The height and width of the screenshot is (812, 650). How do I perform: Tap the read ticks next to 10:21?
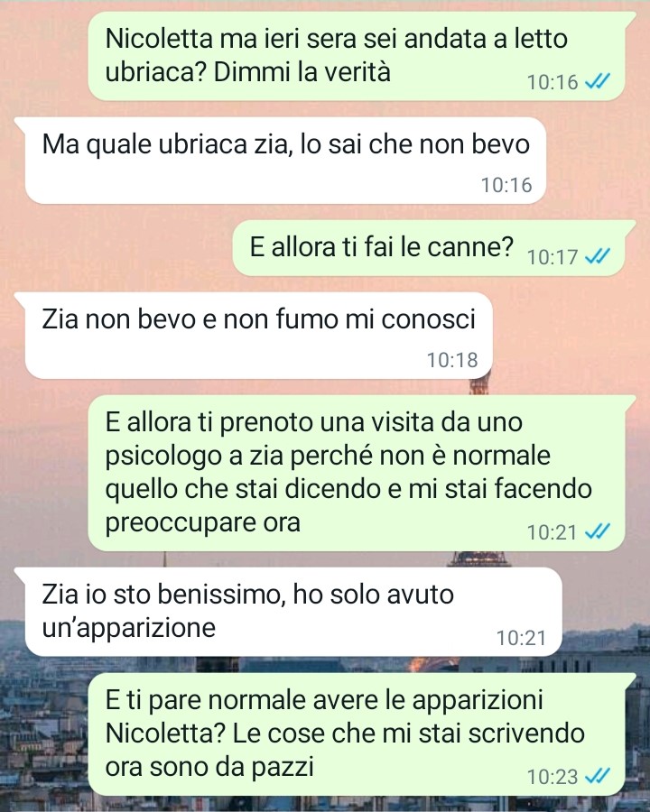597,531
